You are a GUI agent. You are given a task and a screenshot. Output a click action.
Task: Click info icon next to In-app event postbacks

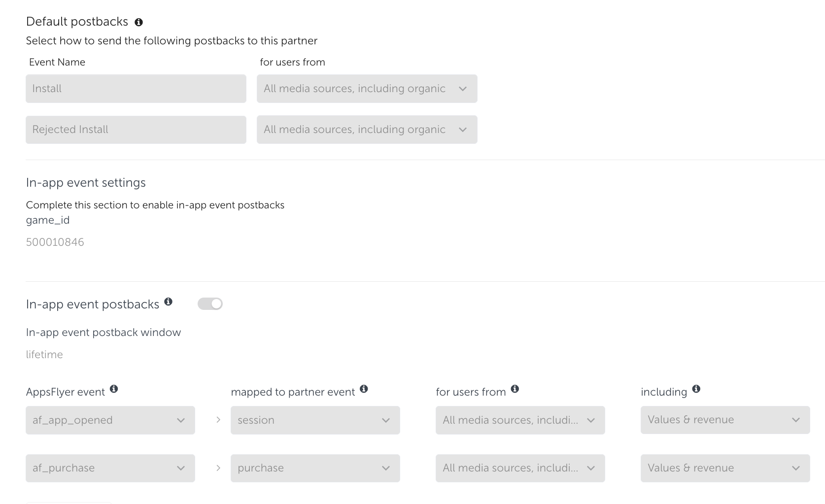[x=168, y=302]
